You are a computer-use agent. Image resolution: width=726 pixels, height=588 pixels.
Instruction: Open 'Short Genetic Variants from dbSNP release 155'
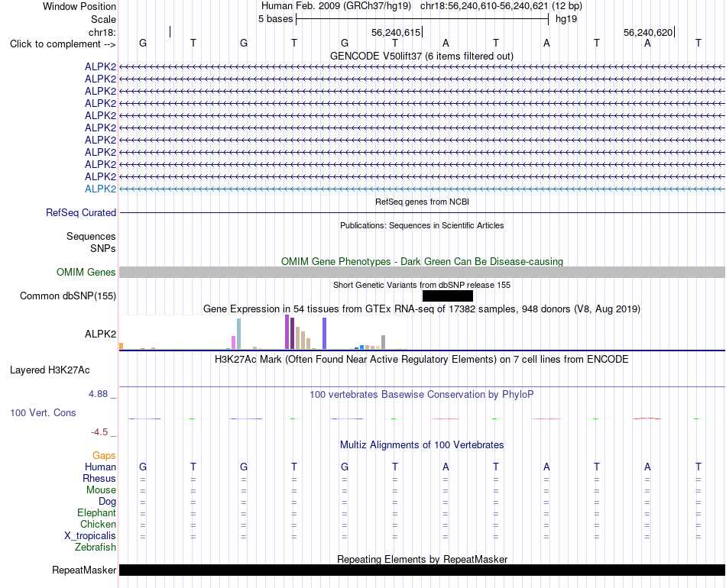pos(422,285)
